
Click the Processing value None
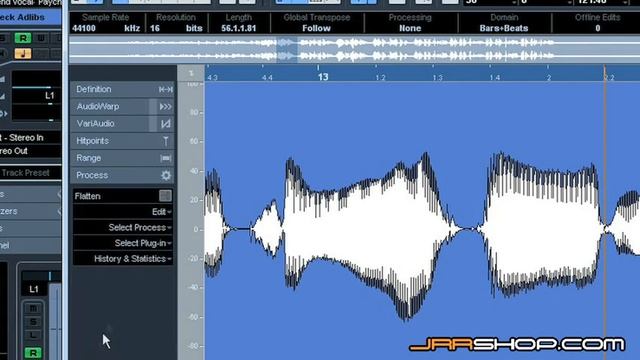point(410,28)
